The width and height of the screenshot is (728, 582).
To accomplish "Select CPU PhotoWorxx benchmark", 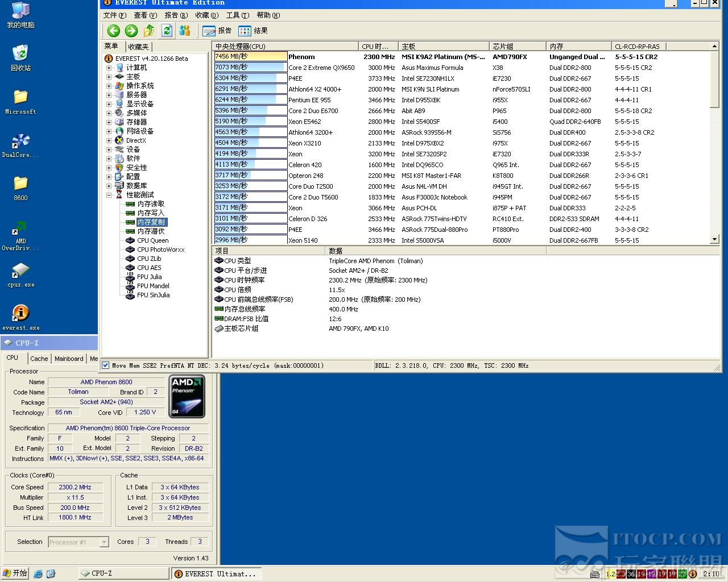I will click(160, 250).
